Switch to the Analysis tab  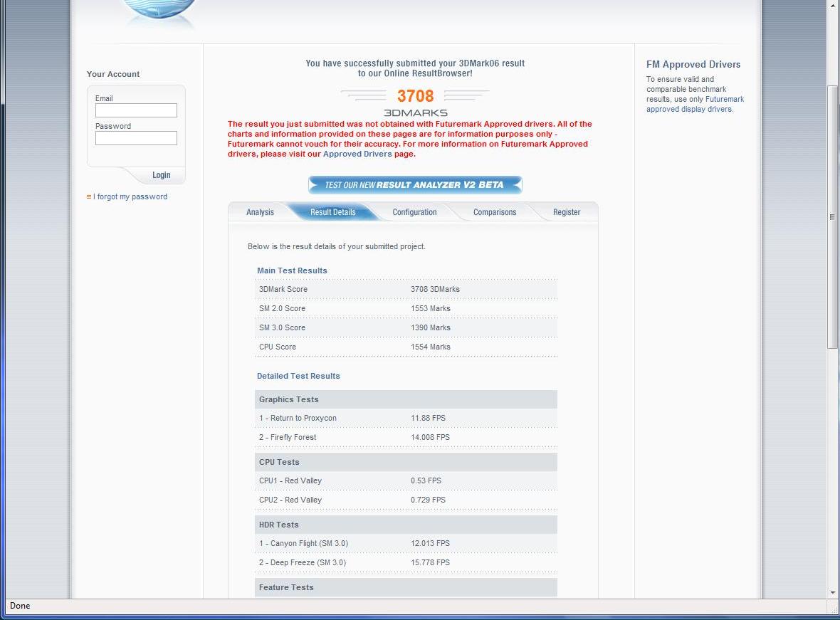[260, 212]
